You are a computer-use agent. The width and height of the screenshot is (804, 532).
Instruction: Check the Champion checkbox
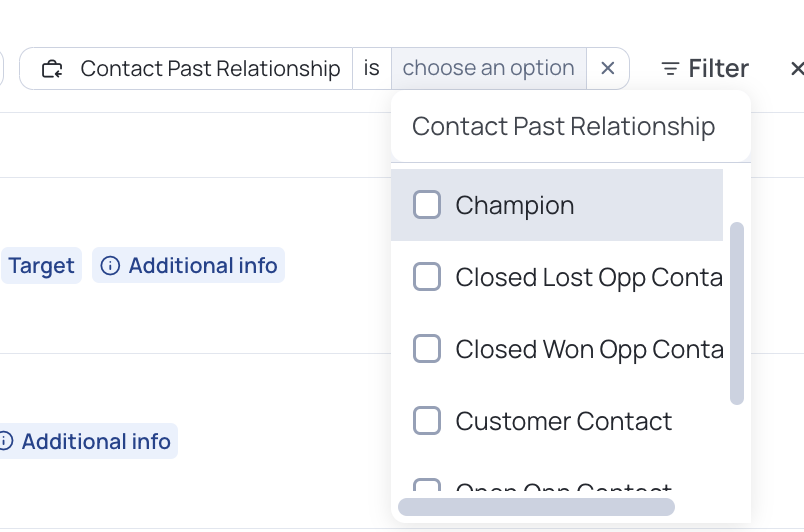tap(427, 205)
